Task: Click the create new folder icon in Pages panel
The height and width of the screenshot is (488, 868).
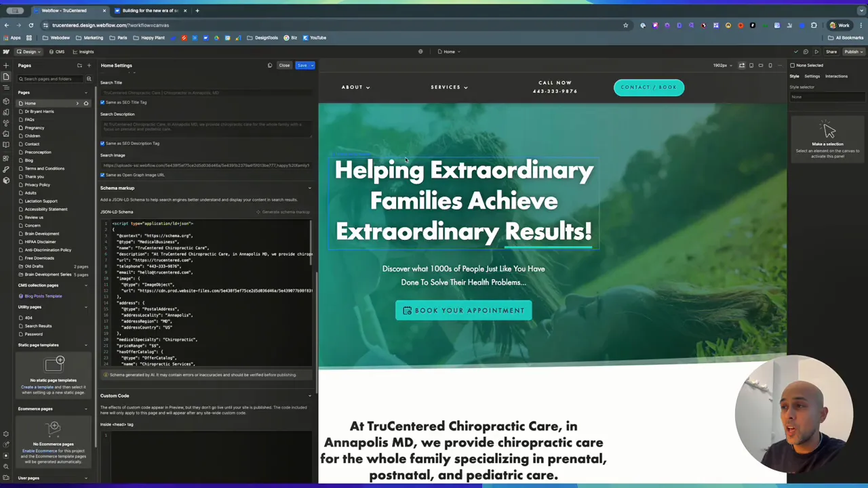Action: (79, 65)
